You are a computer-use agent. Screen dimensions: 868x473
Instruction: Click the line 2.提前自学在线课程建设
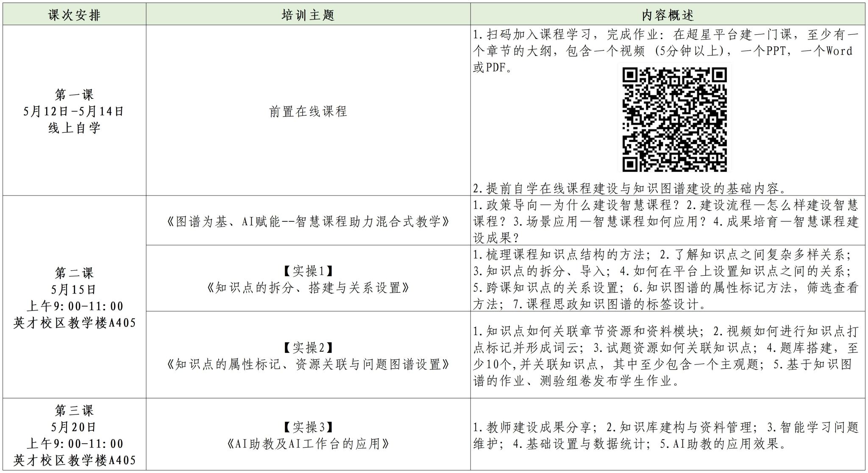[630, 188]
